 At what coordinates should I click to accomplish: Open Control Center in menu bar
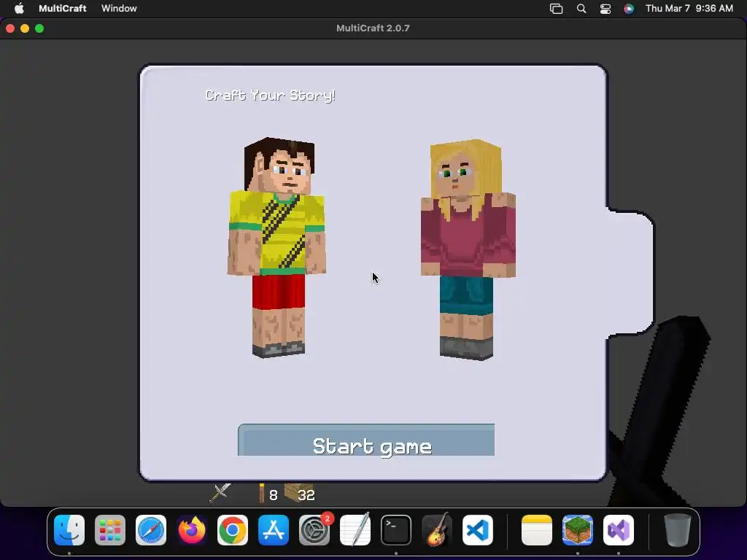tap(605, 9)
